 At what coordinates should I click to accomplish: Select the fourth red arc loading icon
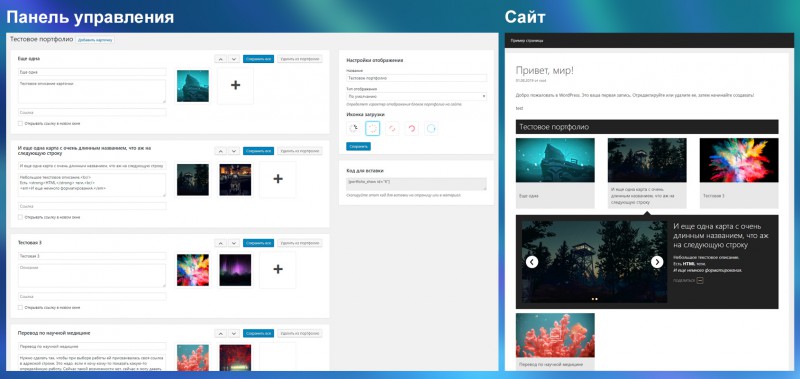(411, 129)
